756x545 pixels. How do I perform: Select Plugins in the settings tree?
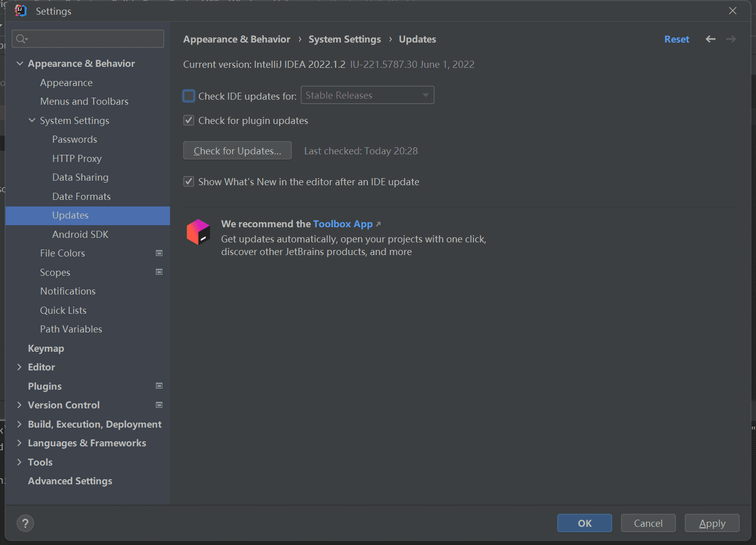45,386
